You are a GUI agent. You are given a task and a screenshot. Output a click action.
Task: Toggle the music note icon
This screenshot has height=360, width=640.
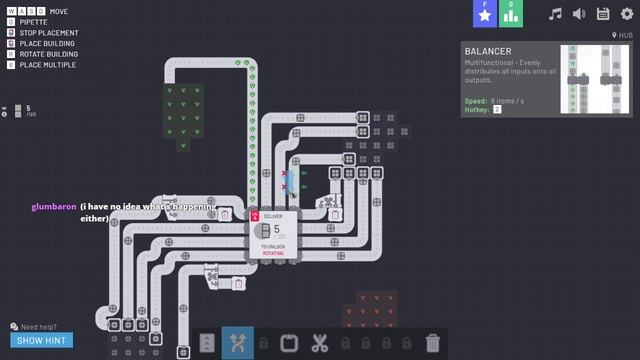pyautogui.click(x=555, y=14)
